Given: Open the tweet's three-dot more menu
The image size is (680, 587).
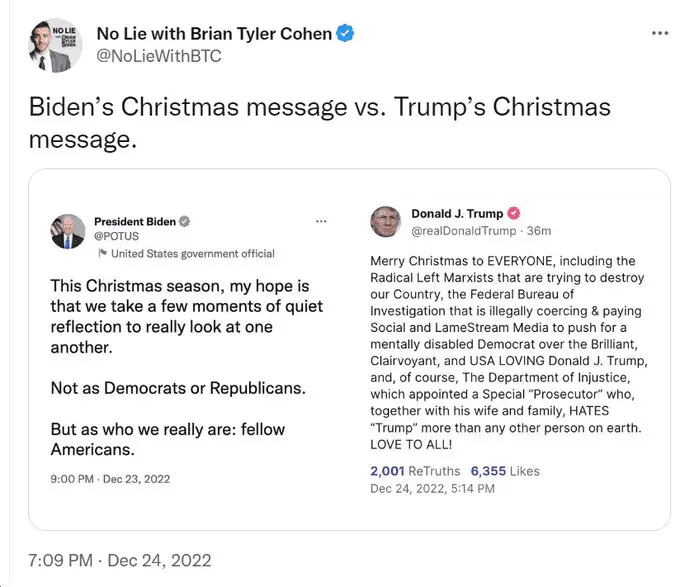Looking at the screenshot, I should (x=659, y=33).
